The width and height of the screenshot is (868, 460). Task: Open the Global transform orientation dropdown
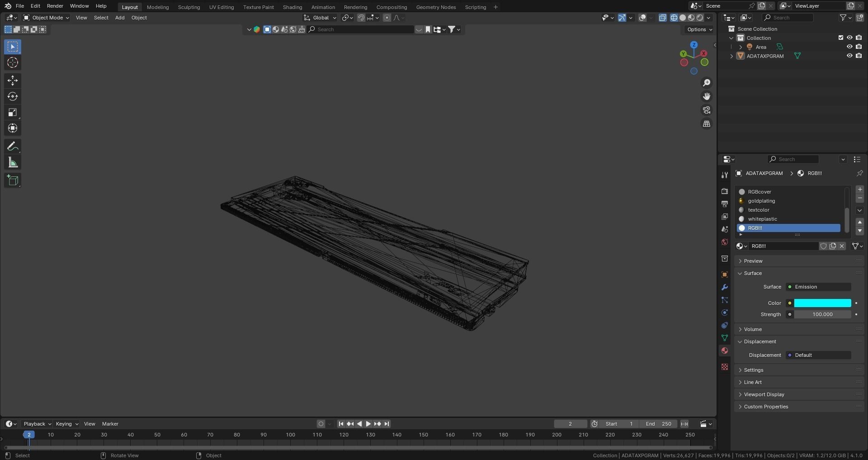(320, 18)
